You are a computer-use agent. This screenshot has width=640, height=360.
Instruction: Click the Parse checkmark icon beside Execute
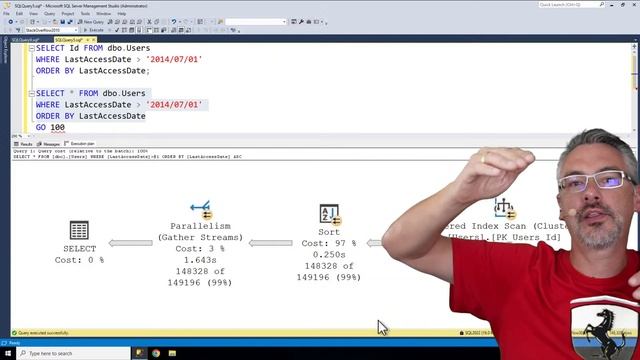tap(117, 30)
